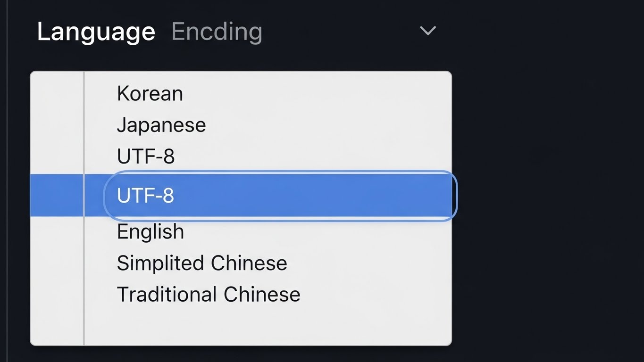Choose Japanese in the dropdown list
Image resolution: width=644 pixels, height=362 pixels.
[161, 125]
